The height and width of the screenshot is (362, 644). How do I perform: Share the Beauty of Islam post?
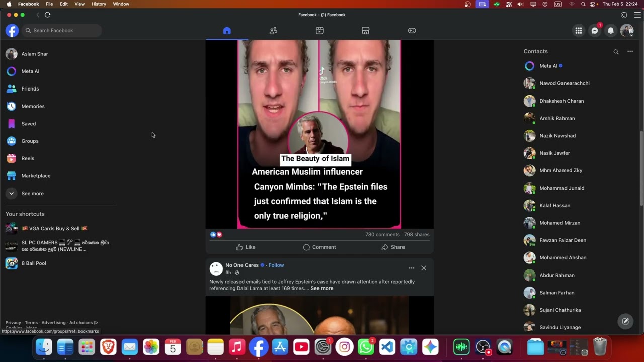click(393, 247)
